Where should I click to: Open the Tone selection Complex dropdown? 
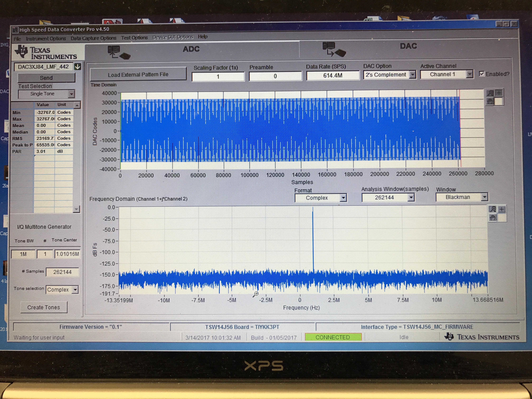(75, 290)
